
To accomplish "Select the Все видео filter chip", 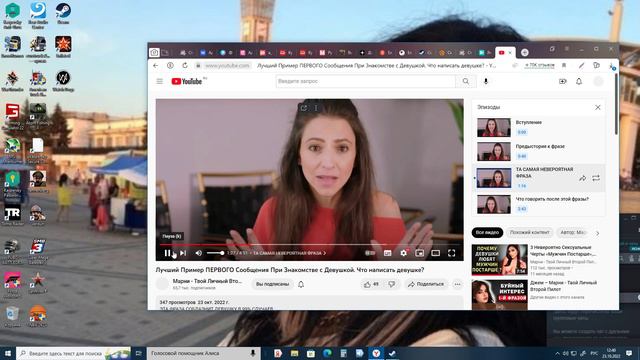I will [x=487, y=233].
